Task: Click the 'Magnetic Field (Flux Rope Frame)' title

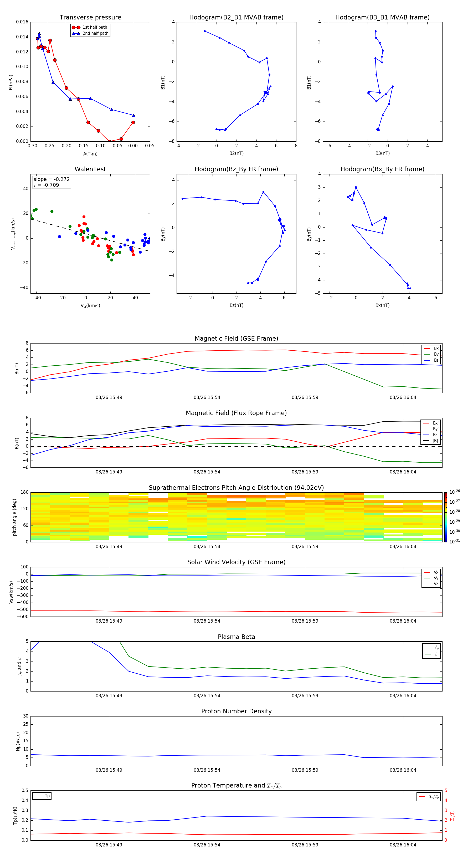Action: coord(236,413)
